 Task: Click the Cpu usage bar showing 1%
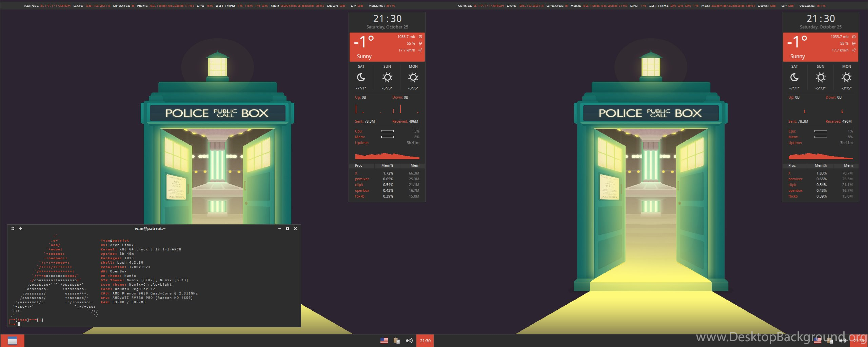tap(821, 131)
